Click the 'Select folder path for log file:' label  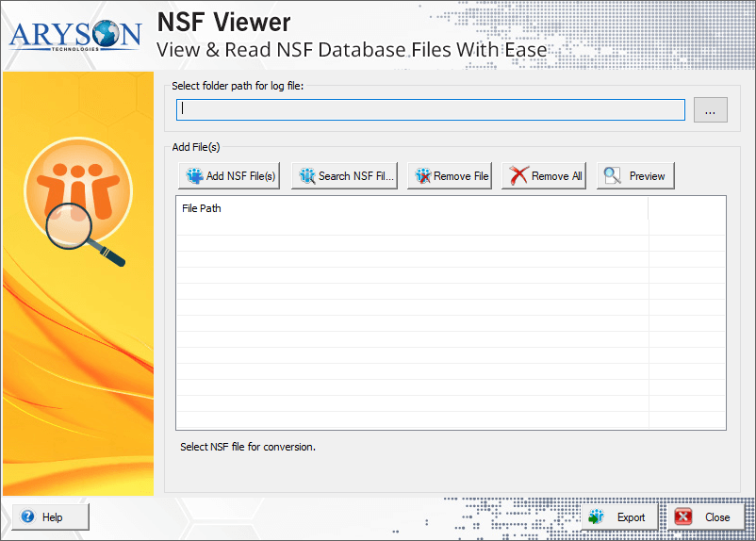point(238,86)
